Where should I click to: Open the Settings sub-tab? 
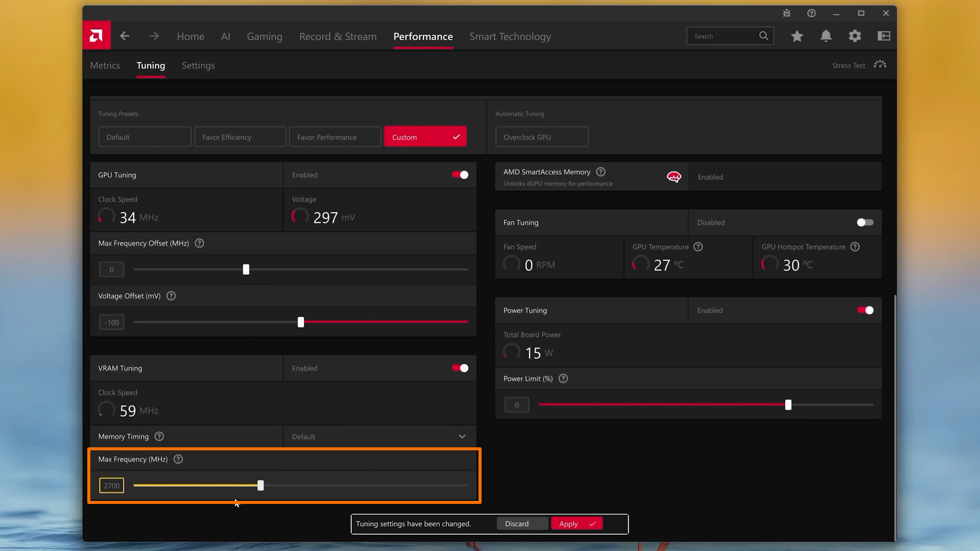(198, 65)
